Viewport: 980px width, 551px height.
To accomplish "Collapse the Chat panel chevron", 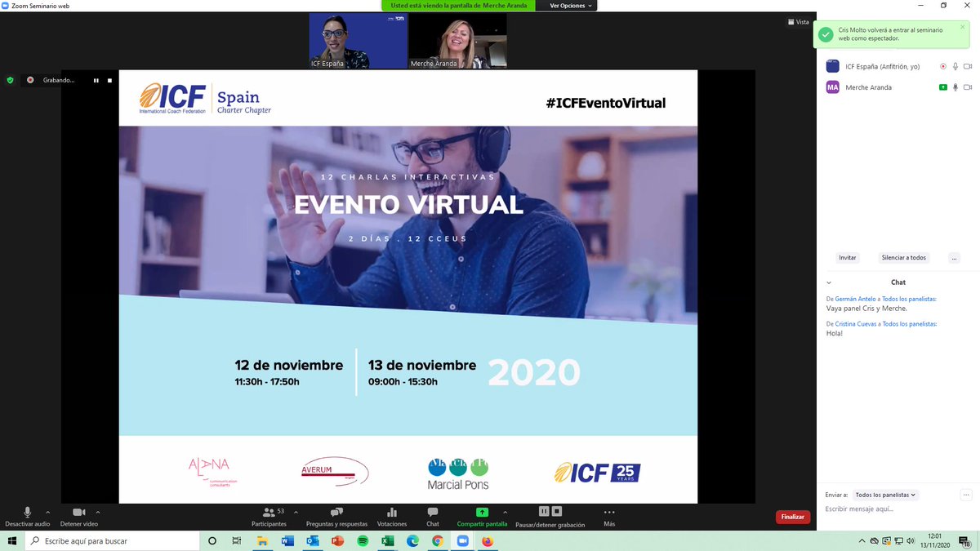I will [x=829, y=282].
